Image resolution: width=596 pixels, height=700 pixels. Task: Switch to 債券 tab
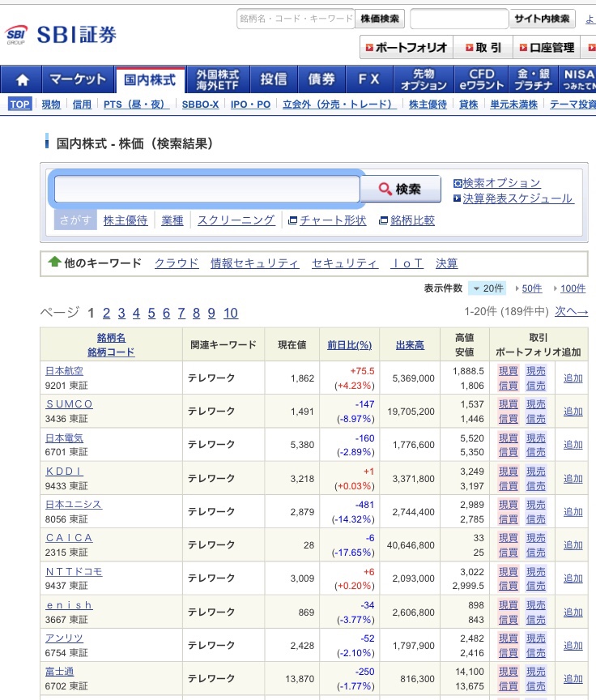coord(321,79)
